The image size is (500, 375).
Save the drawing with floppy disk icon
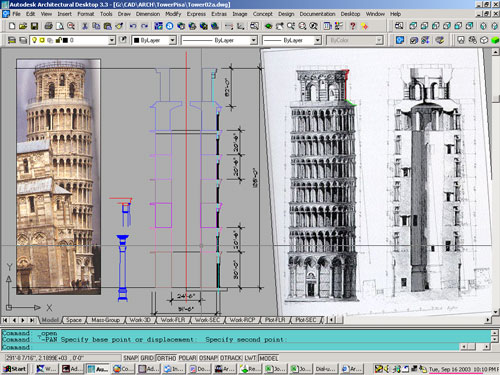(x=34, y=26)
